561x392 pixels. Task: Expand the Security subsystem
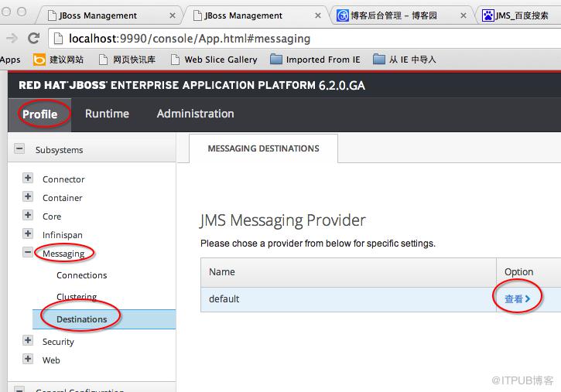click(x=28, y=340)
